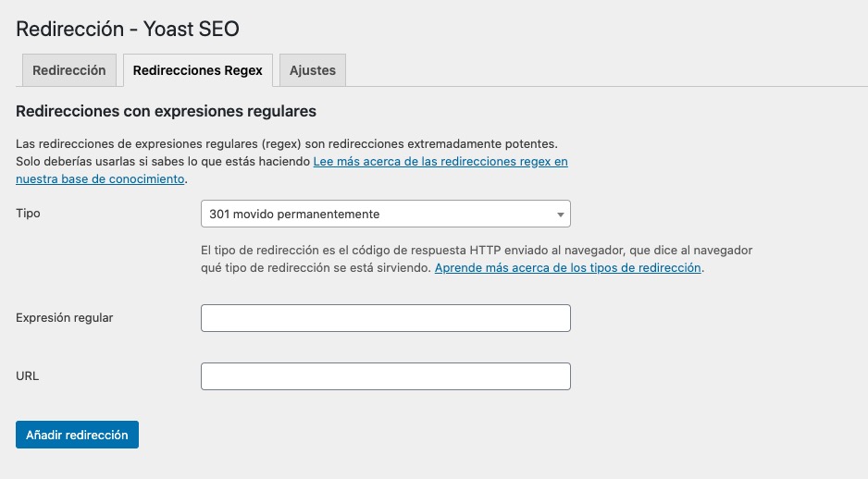Focus the Expresión regular input field
This screenshot has height=479, width=868.
[385, 318]
